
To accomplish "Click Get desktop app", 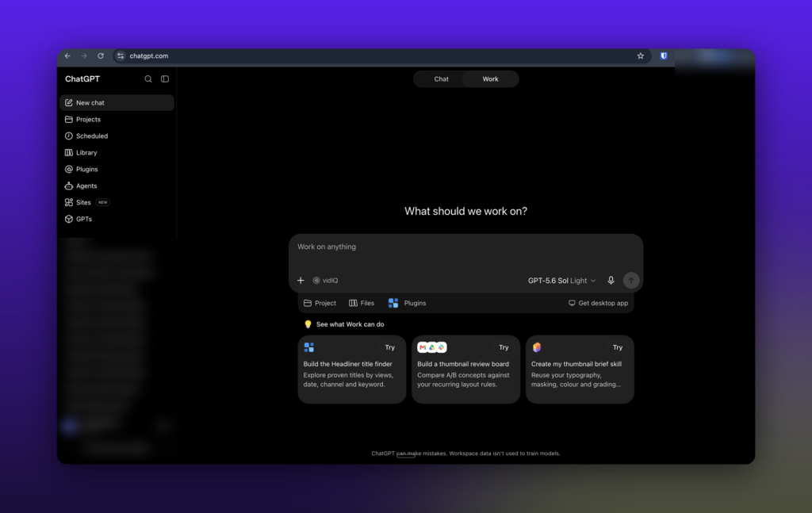I will [598, 303].
